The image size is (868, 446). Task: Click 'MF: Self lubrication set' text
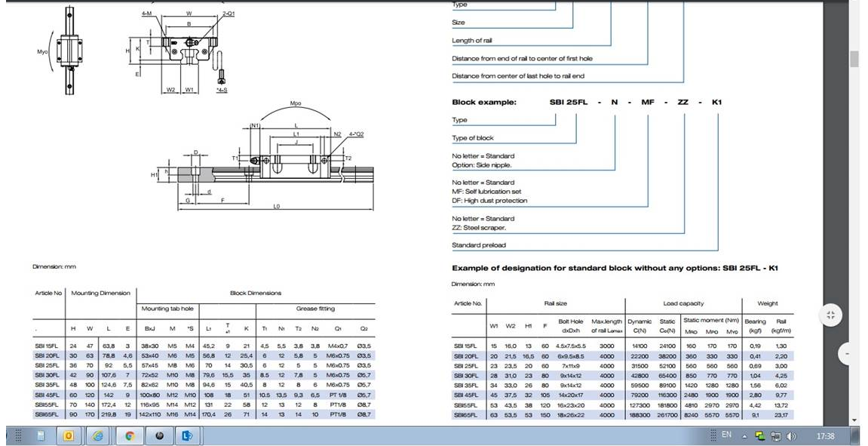click(x=486, y=192)
